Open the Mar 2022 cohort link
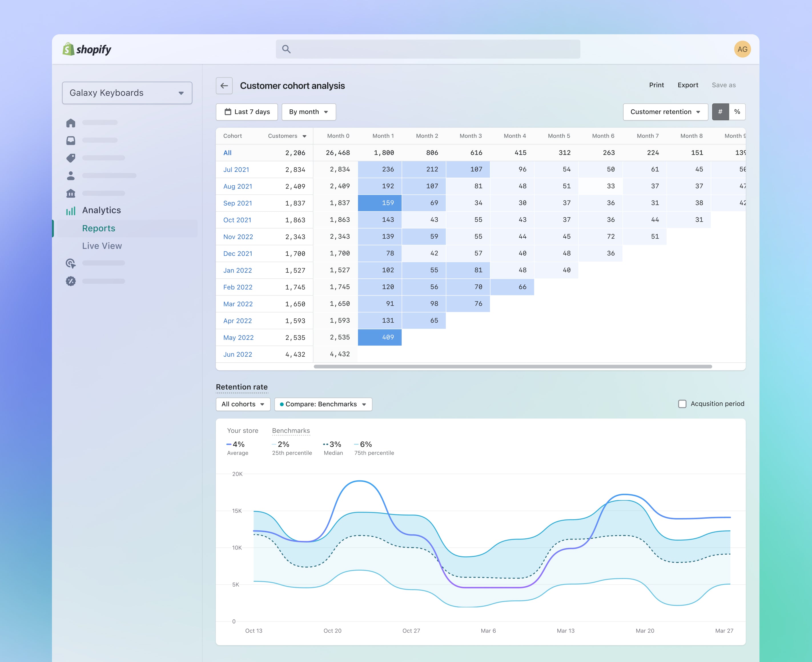Screen dimensions: 812x662 pos(238,304)
